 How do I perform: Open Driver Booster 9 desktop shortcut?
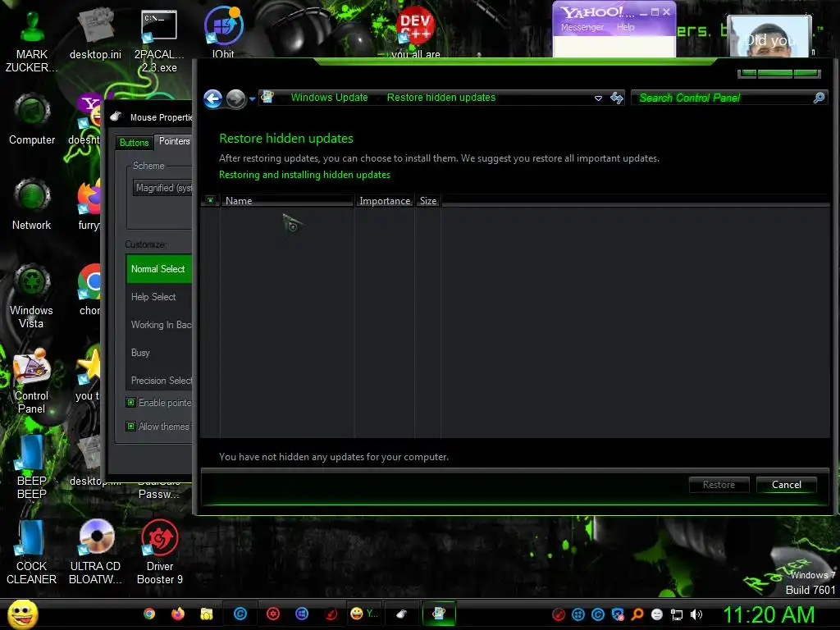[160, 552]
